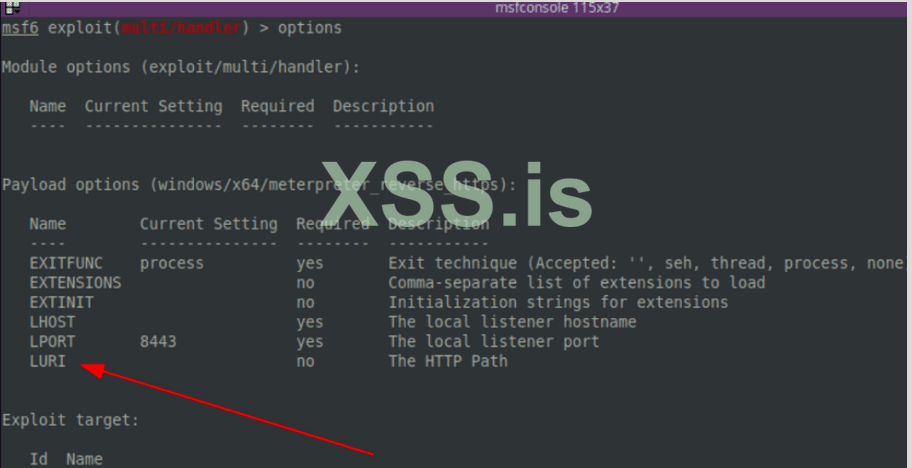Click the msf6 prompt text
This screenshot has height=468, width=912.
click(19, 28)
